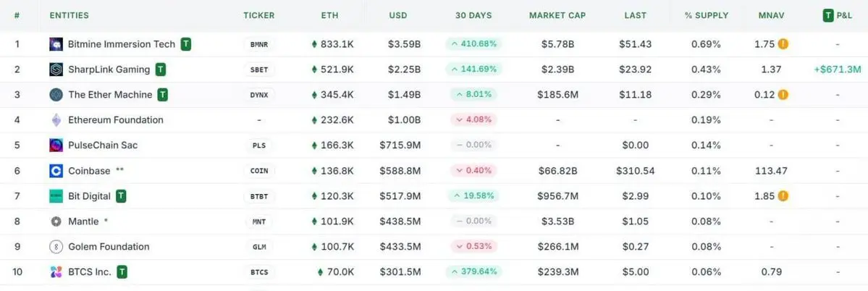Click the green T badge next to BTCS Inc.

(x=122, y=272)
